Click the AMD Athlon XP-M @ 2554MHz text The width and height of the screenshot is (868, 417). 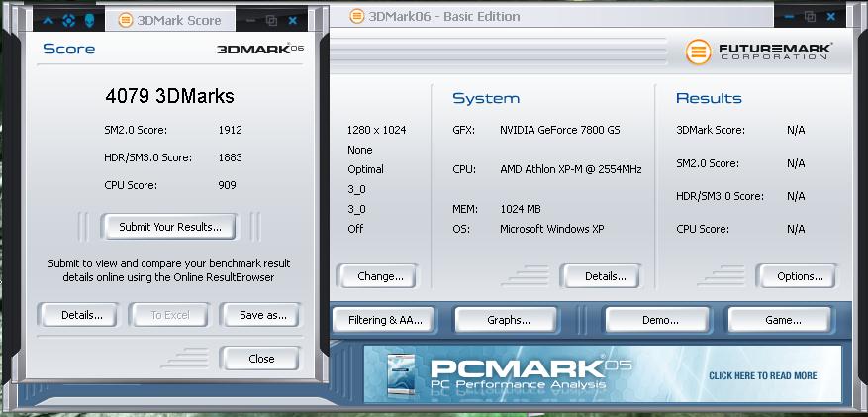(x=571, y=169)
